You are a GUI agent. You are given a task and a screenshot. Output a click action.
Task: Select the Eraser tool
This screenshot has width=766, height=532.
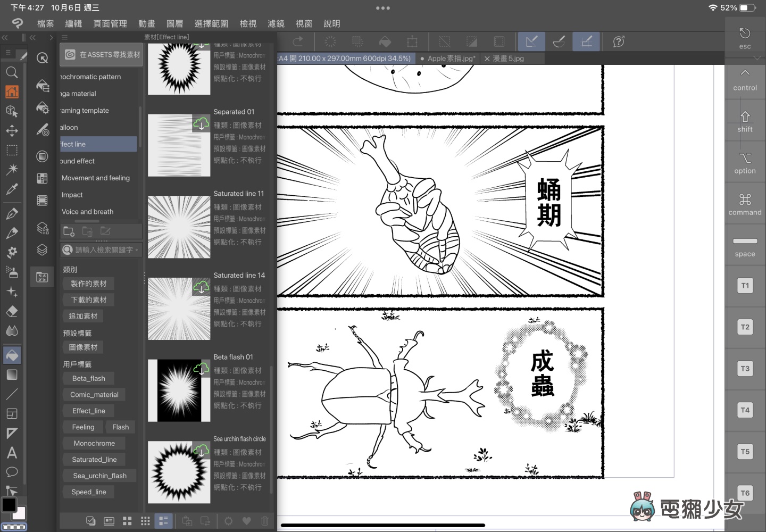12,311
